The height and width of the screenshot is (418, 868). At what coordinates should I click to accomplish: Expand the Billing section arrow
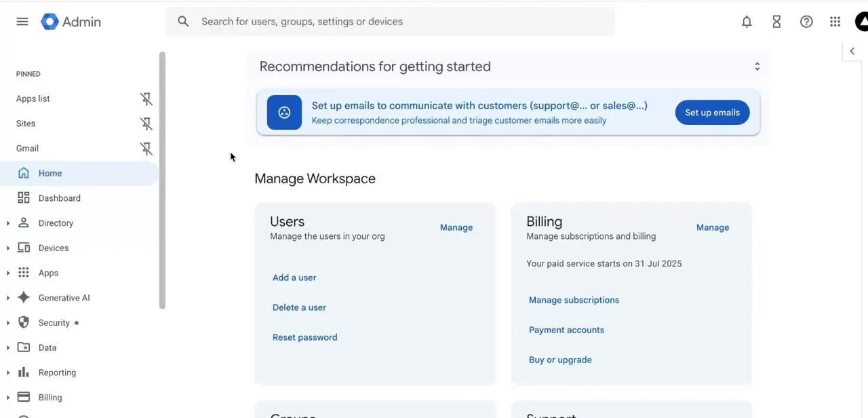tap(8, 398)
